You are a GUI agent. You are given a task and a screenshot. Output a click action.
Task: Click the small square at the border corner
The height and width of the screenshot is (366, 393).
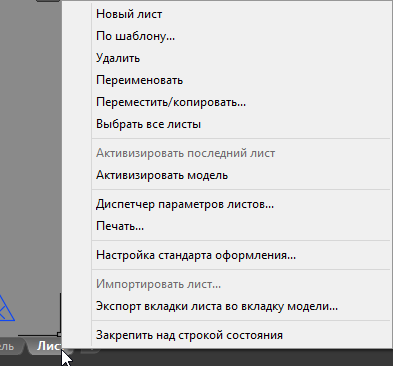click(59, 334)
